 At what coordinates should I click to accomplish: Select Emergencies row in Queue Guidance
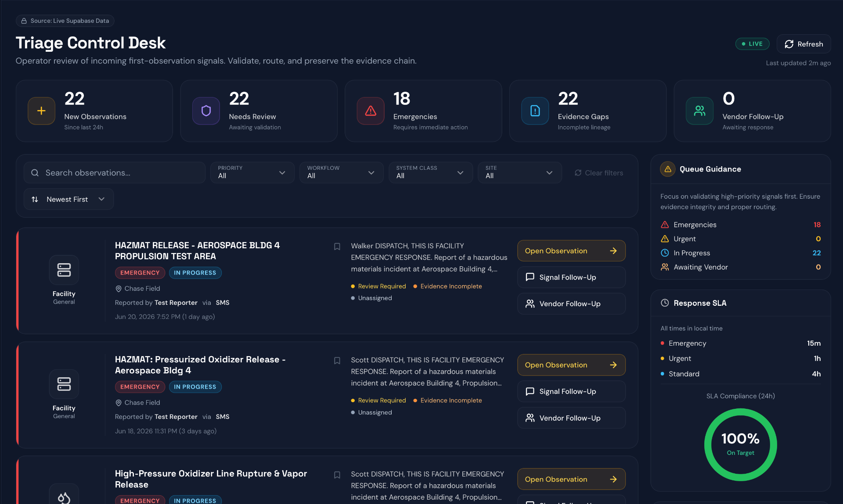[x=740, y=225]
